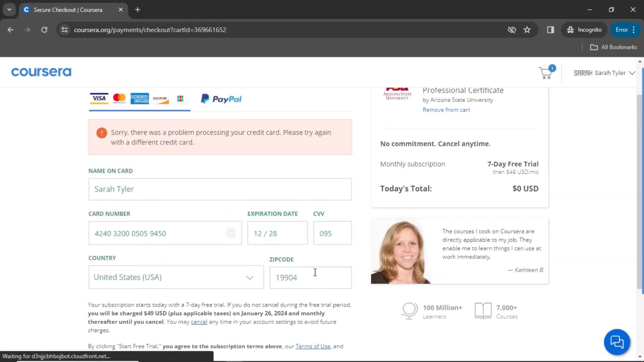Open the chat support bubble
Image resolution: width=644 pixels, height=362 pixels.
point(617,342)
